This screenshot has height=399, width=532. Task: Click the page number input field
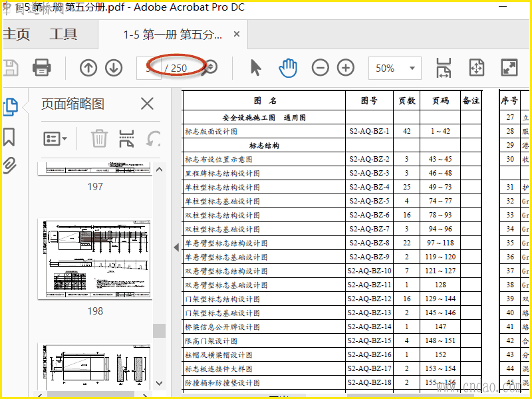pos(148,68)
